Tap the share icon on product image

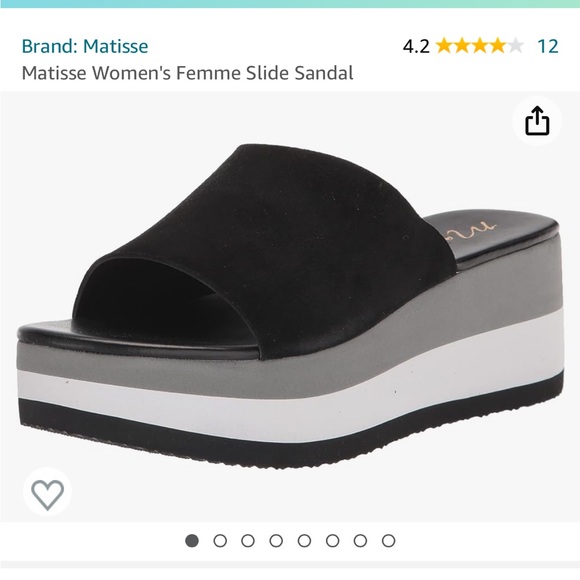pos(537,121)
